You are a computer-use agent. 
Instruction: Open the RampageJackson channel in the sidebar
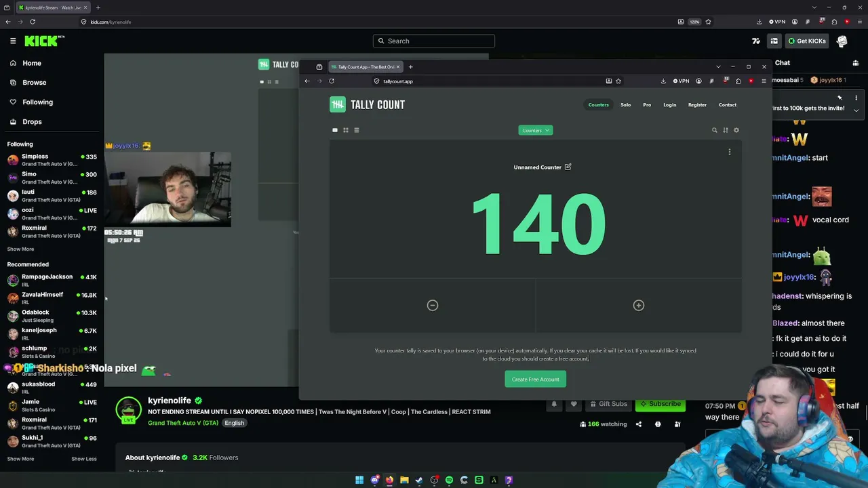52,280
